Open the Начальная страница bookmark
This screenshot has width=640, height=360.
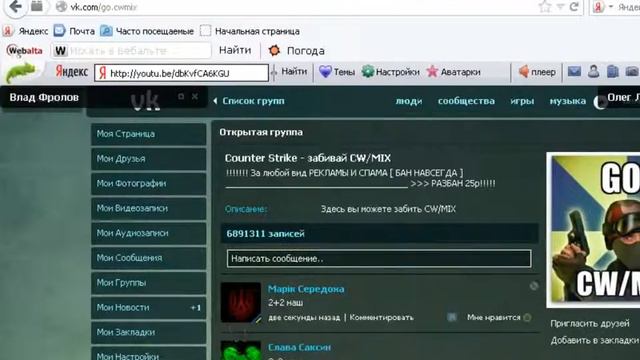pyautogui.click(x=250, y=31)
